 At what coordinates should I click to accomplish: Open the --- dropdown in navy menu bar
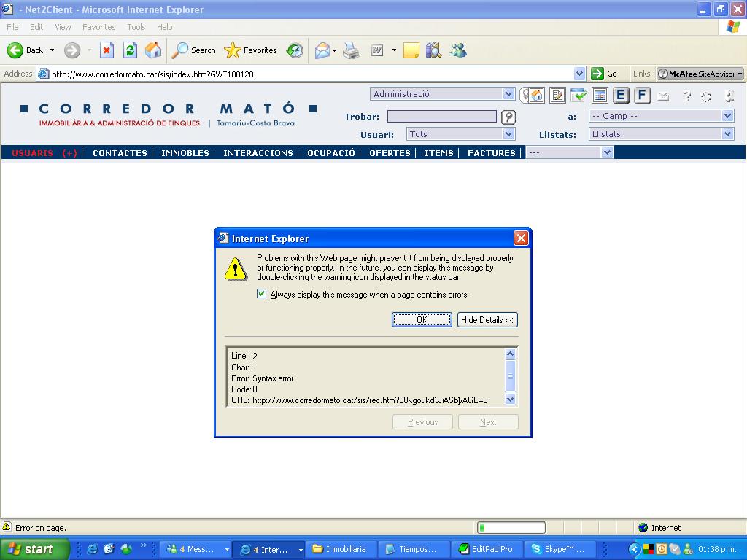569,152
